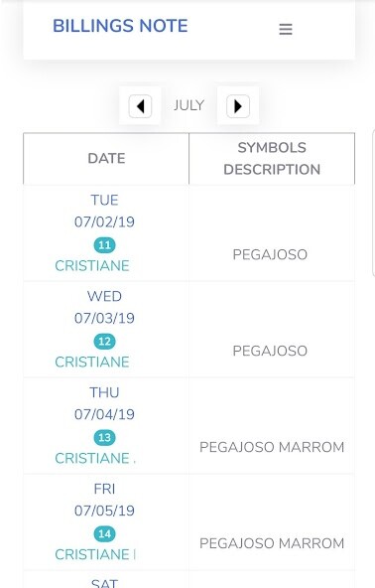The width and height of the screenshot is (375, 588).
Task: Open Cristiane link under 07/05/19
Action: [x=95, y=554]
